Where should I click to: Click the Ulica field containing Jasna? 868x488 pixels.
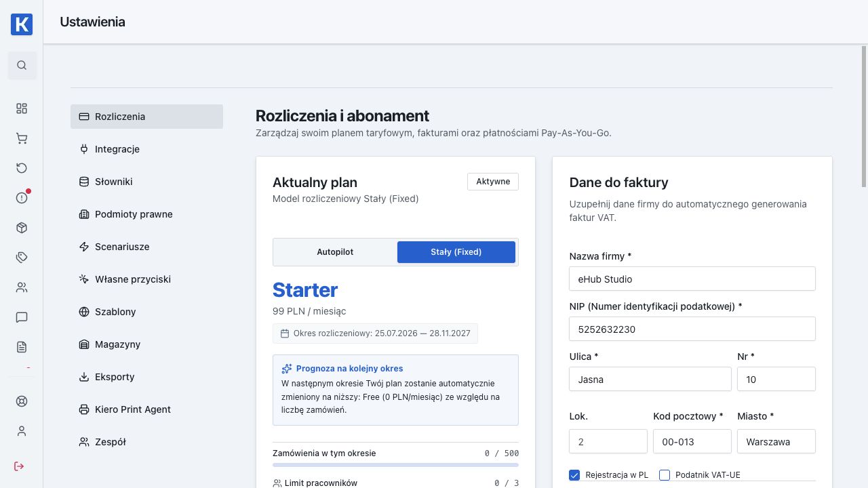point(650,379)
